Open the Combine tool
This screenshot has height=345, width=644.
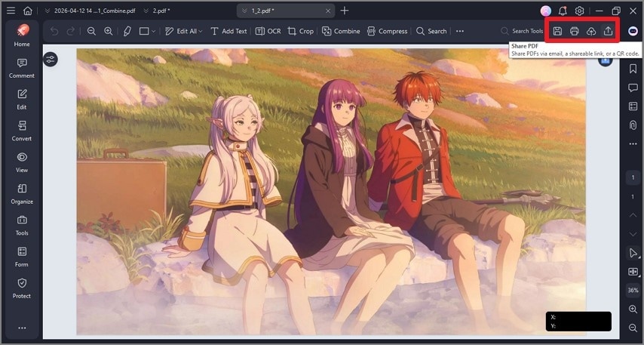pos(341,31)
